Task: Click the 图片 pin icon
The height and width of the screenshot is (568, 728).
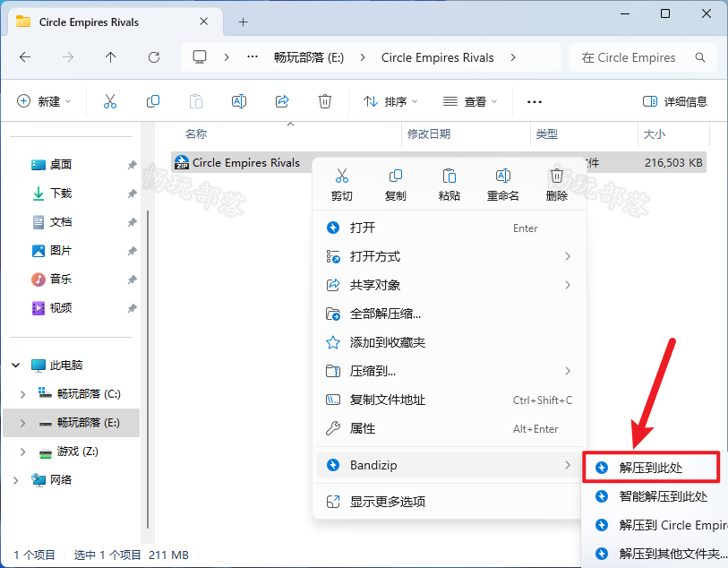Action: coord(133,251)
